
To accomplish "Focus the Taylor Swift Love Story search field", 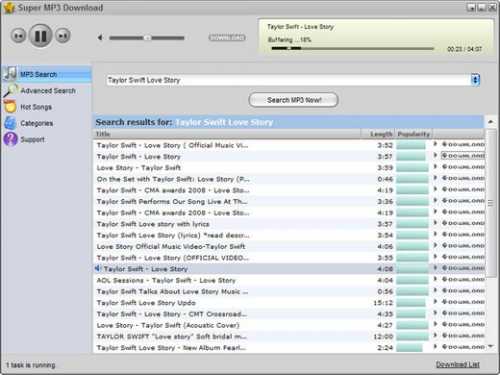I will tap(288, 80).
